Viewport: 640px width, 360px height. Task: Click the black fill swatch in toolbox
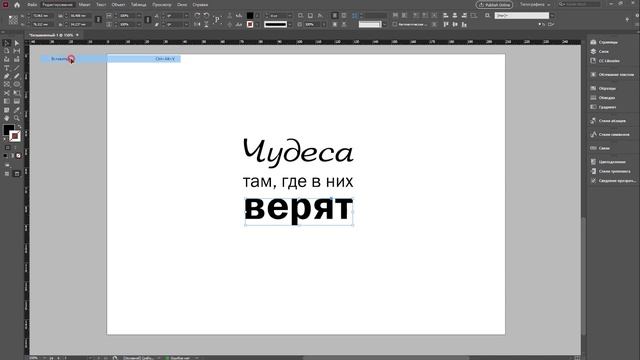pos(8,129)
